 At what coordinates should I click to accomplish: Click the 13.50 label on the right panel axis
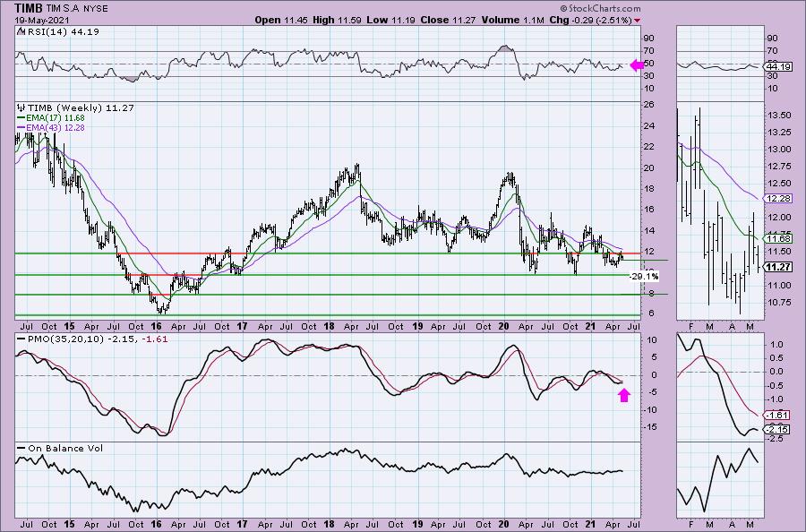pyautogui.click(x=778, y=116)
